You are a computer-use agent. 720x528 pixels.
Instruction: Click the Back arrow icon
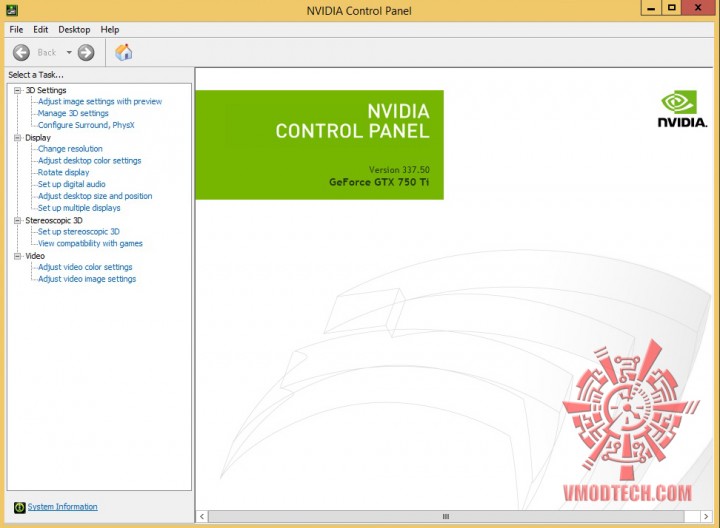pyautogui.click(x=21, y=53)
